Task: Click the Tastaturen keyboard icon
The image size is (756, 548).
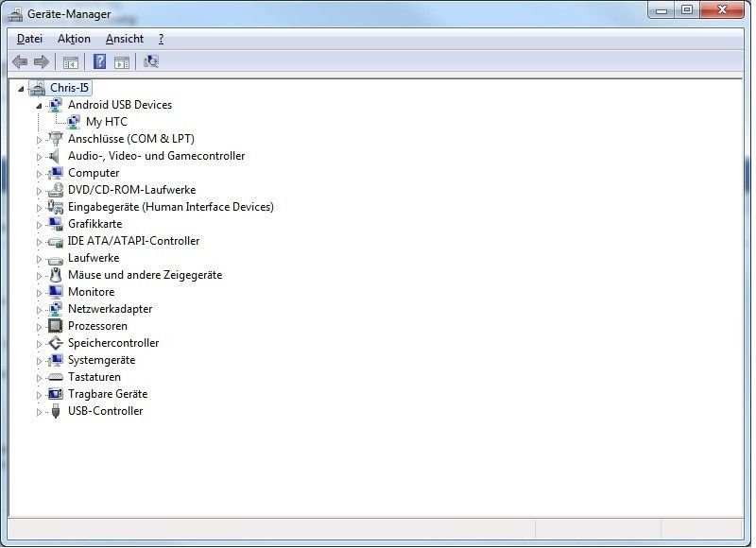Action: [x=56, y=377]
